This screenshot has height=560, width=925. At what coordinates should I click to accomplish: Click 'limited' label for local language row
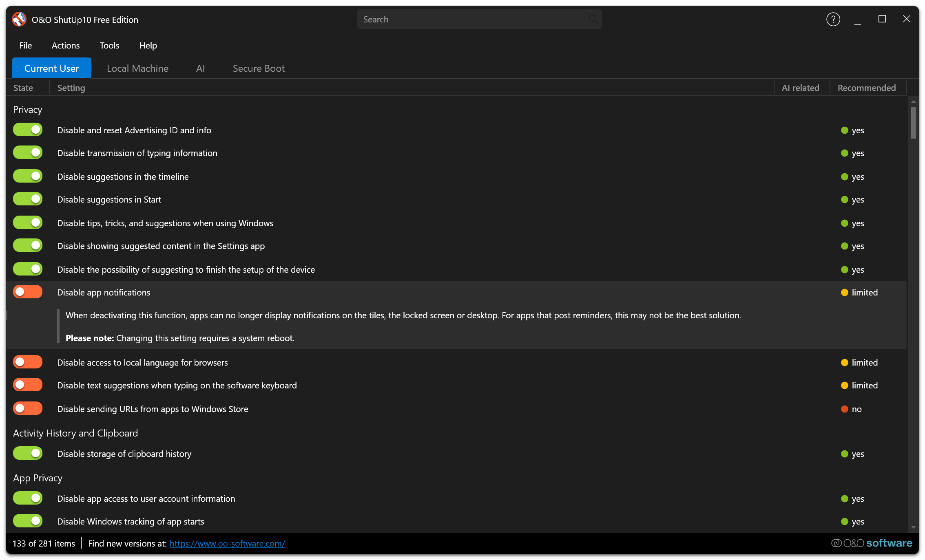coord(865,363)
